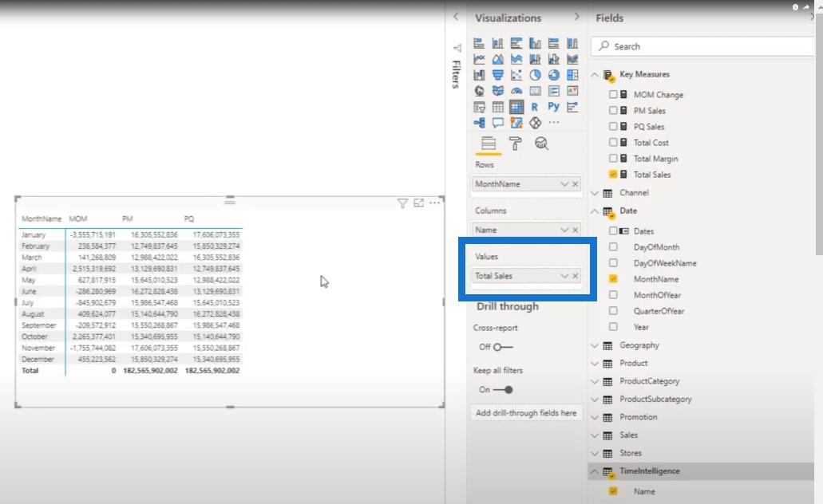
Task: Select the treemap visual
Action: click(572, 75)
